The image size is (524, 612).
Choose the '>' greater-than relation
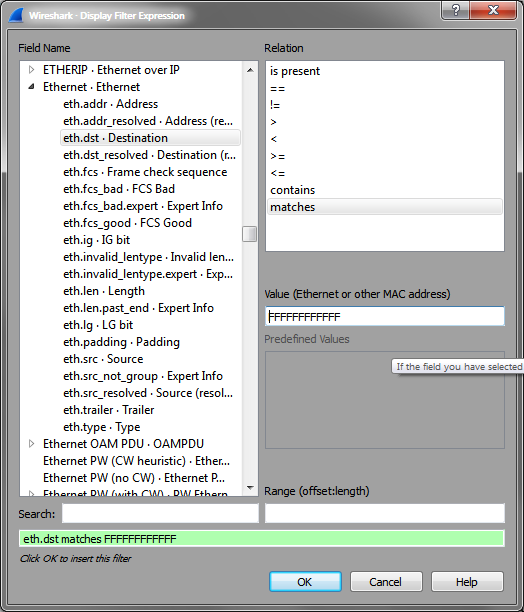click(385, 122)
